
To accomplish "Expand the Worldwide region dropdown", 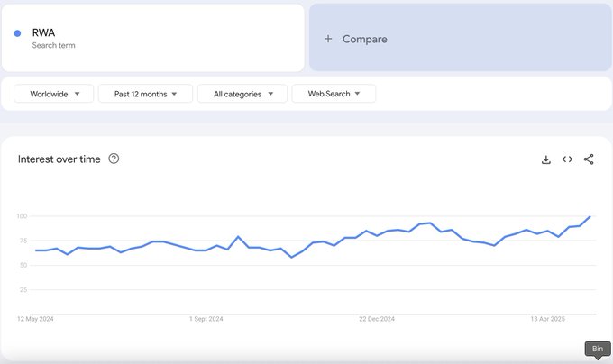I will [x=53, y=94].
